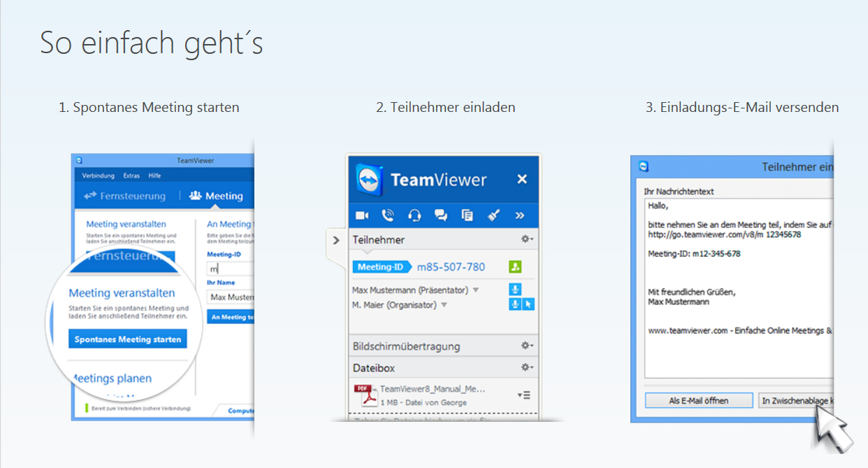Click the file box documents icon

467,215
